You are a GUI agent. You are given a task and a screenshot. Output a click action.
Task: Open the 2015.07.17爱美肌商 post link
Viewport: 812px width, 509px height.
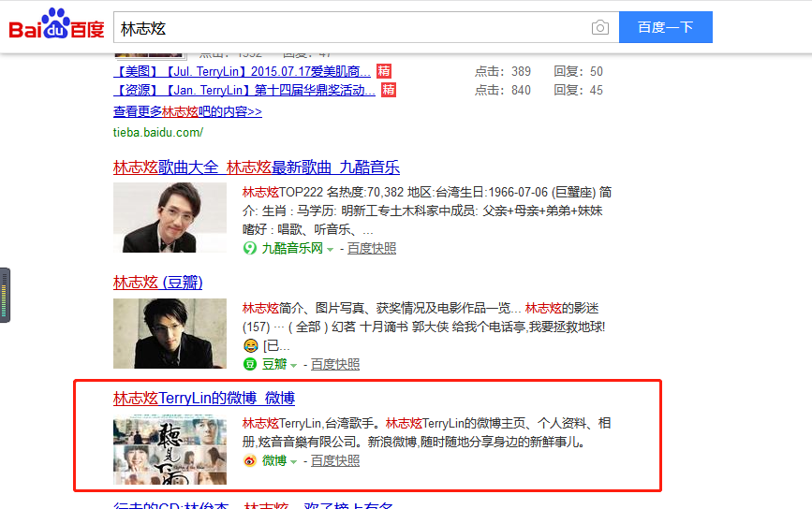click(242, 71)
